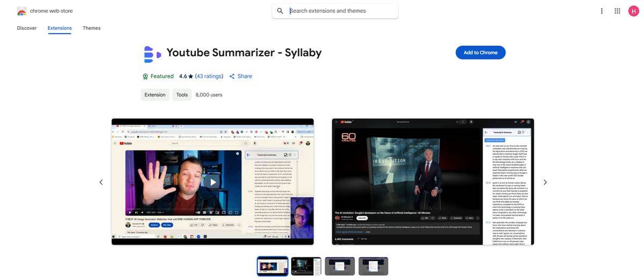Select the second carousel thumbnail
The height and width of the screenshot is (280, 644).
pos(306,266)
